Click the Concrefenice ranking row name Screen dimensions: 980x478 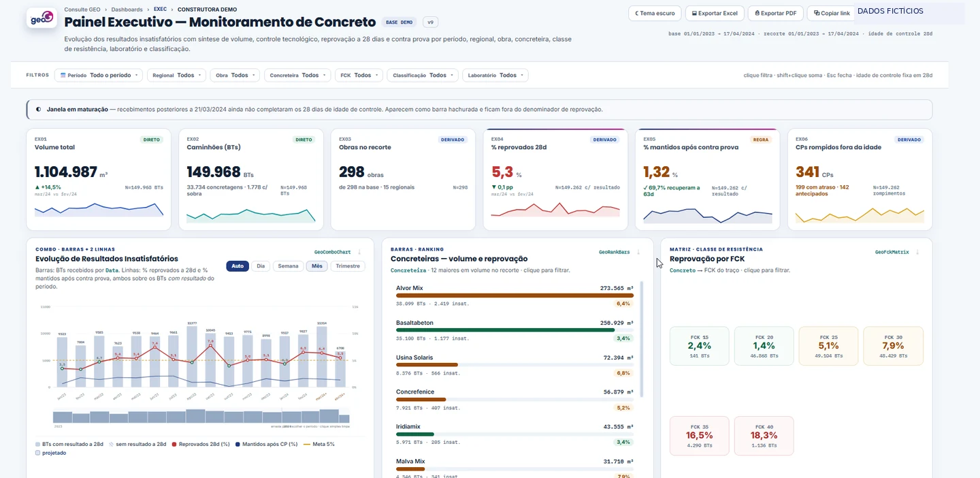pyautogui.click(x=415, y=392)
